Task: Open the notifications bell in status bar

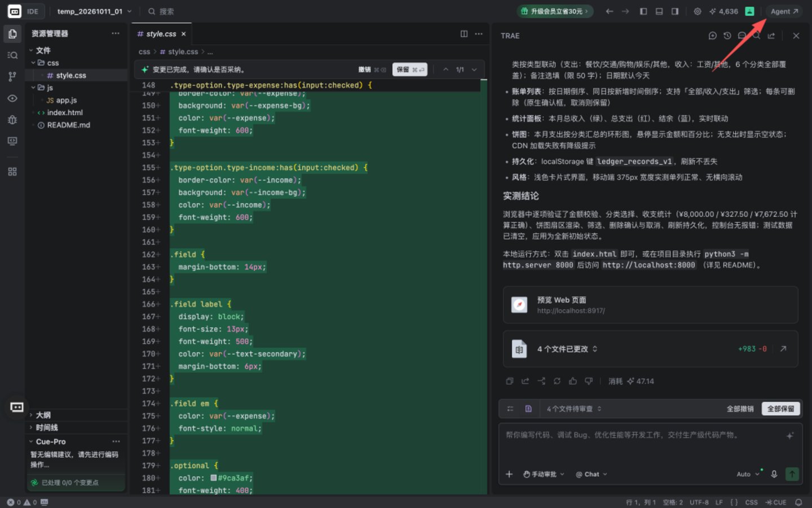Action: 798,502
